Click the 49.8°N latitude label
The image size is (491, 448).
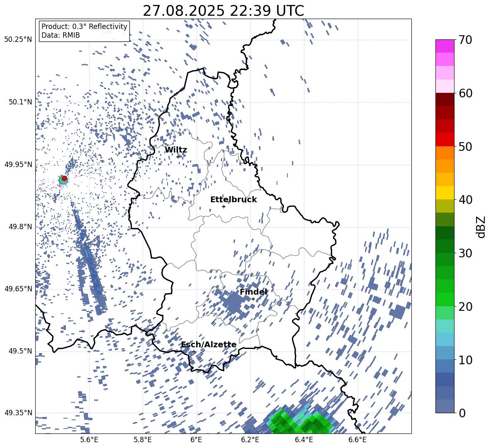pos(21,227)
